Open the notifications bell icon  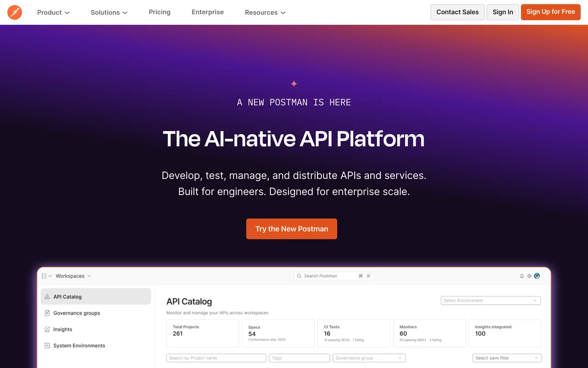coord(522,276)
